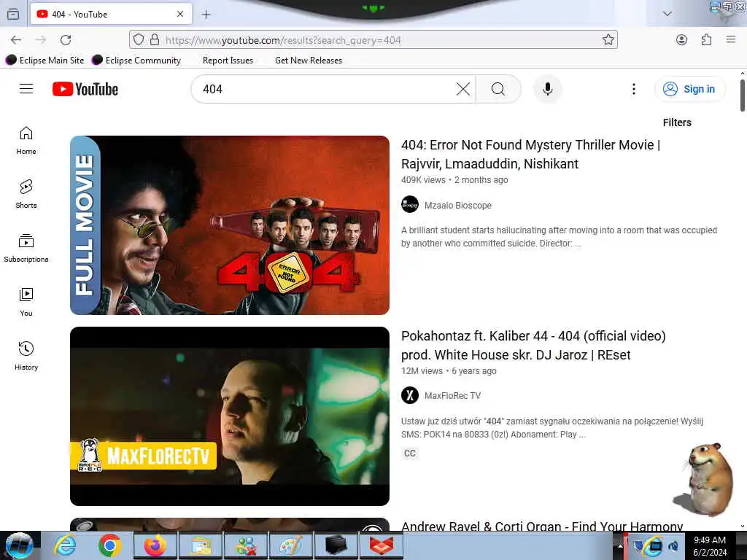Click the tracking protection shield icon
Image resolution: width=747 pixels, height=560 pixels.
(x=139, y=40)
